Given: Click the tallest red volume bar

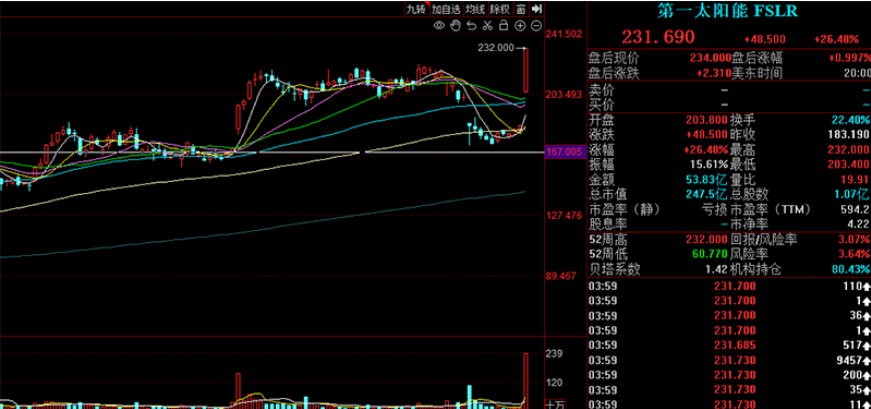Looking at the screenshot, I should click(525, 378).
